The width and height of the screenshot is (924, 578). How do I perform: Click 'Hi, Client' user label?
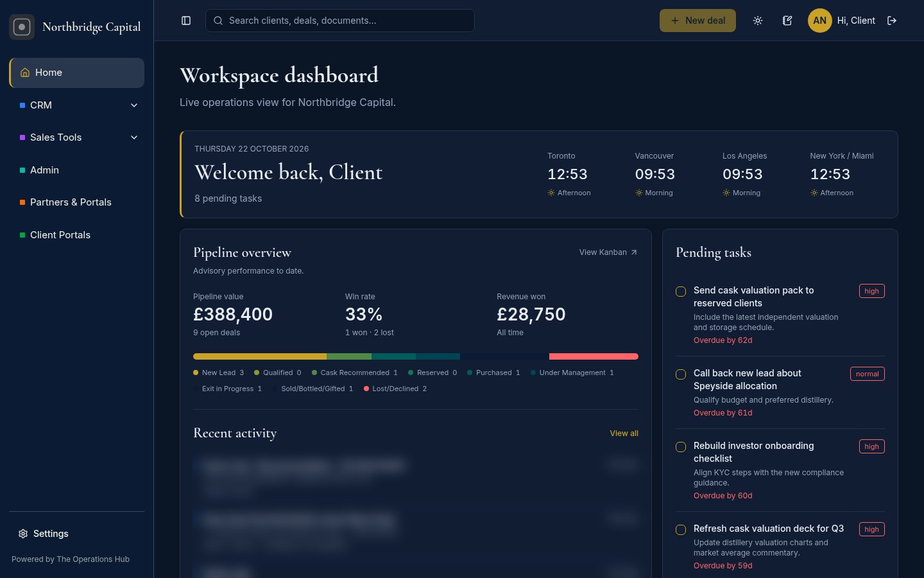click(x=856, y=21)
